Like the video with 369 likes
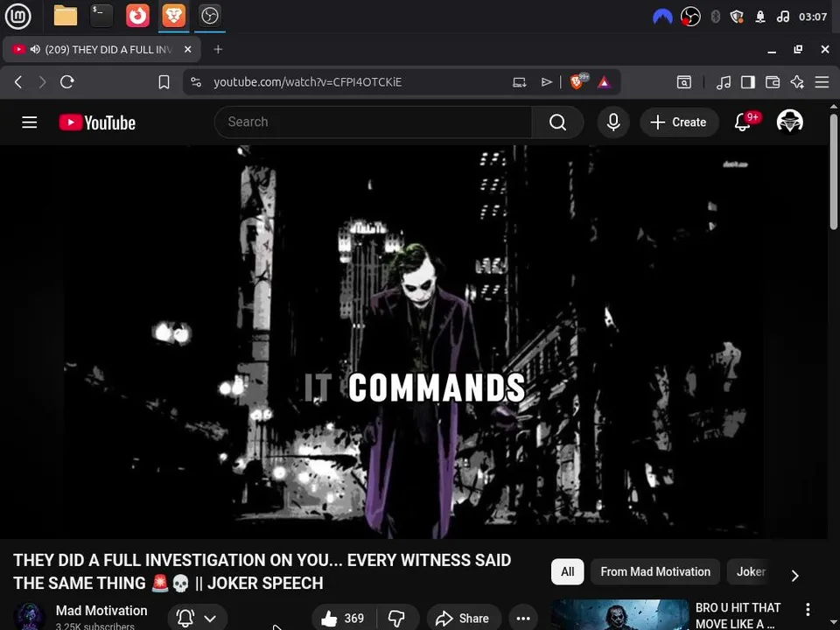 pyautogui.click(x=343, y=618)
